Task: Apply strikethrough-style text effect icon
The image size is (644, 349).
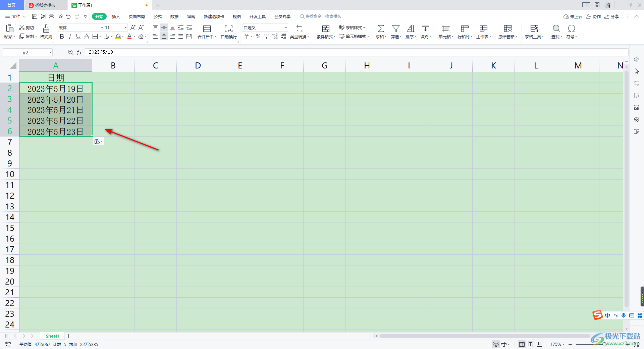Action: pos(87,36)
